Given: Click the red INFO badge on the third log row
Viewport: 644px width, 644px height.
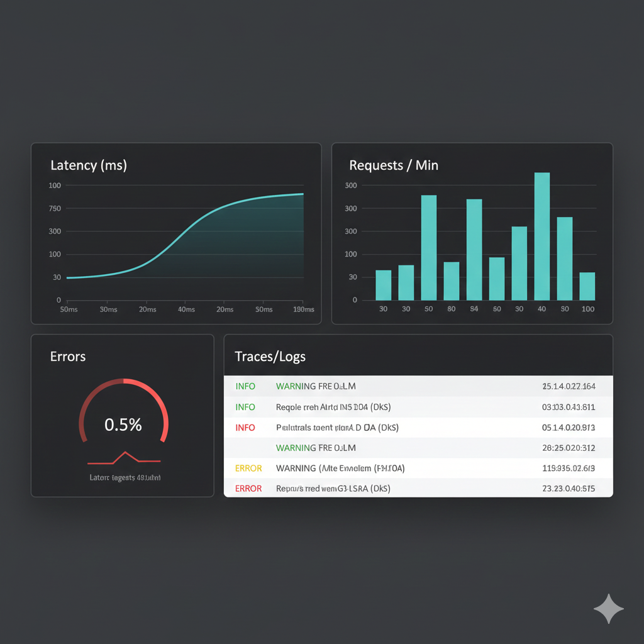Looking at the screenshot, I should pyautogui.click(x=245, y=427).
